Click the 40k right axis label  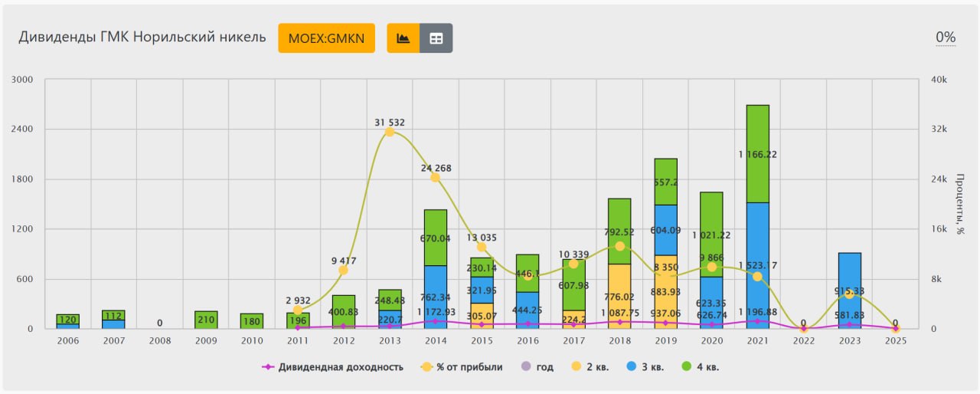[x=938, y=80]
